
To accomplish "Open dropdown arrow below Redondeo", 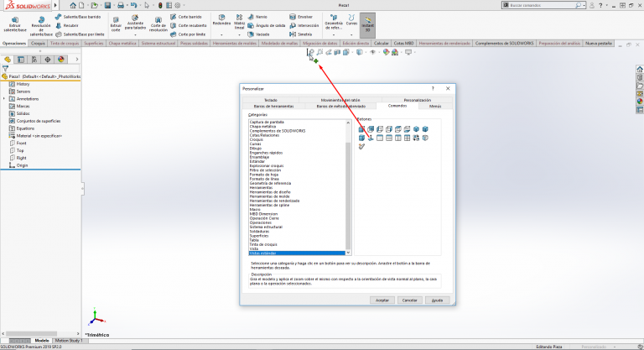I will tap(221, 35).
